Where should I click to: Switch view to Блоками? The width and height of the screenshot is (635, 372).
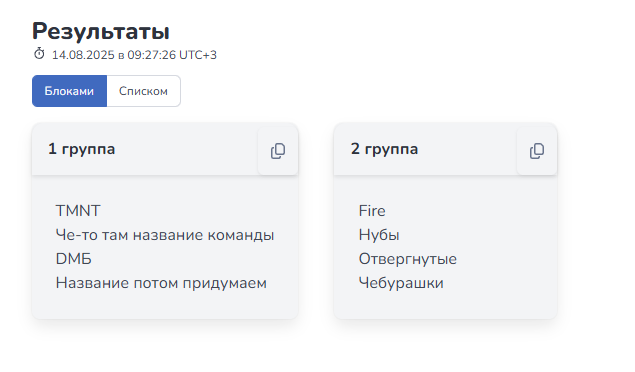coord(69,91)
